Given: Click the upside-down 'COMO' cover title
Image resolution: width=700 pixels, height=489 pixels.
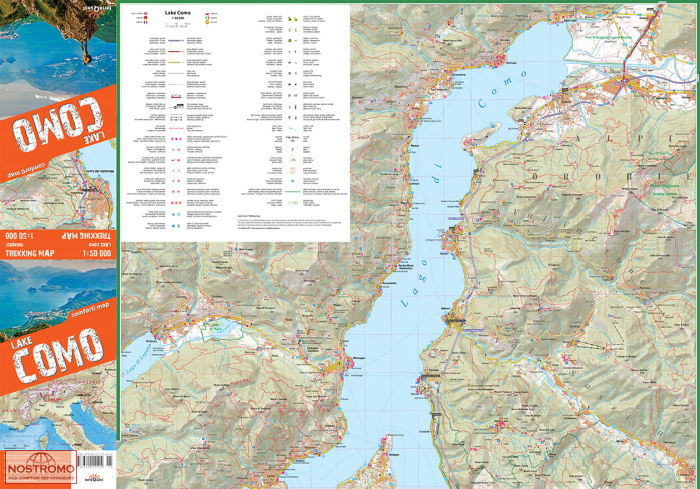Looking at the screenshot, I should point(57,123).
